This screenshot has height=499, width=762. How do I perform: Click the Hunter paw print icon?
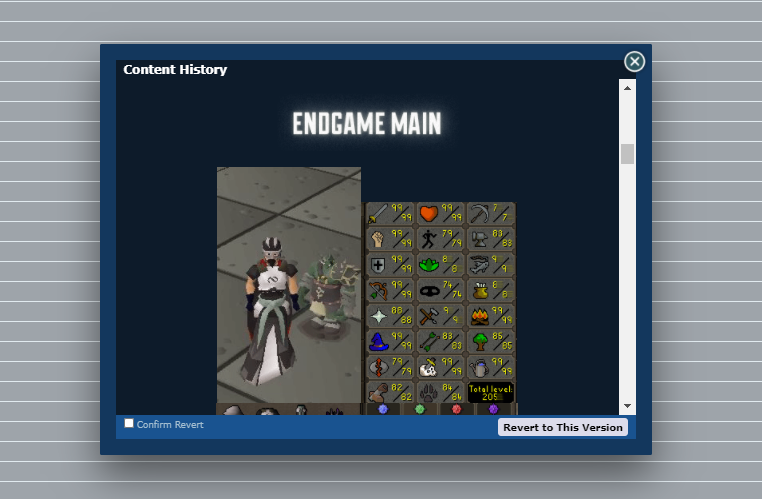click(x=429, y=393)
